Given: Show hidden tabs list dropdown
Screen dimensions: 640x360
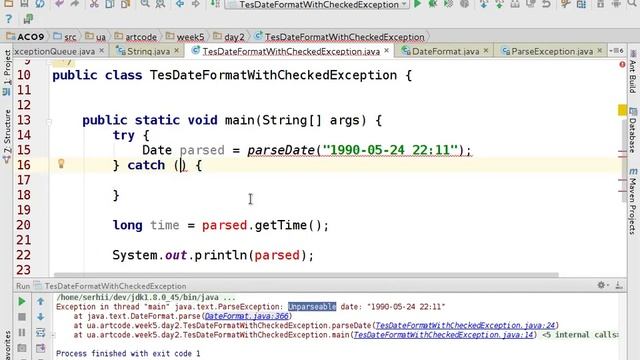Looking at the screenshot, I should coord(617,51).
